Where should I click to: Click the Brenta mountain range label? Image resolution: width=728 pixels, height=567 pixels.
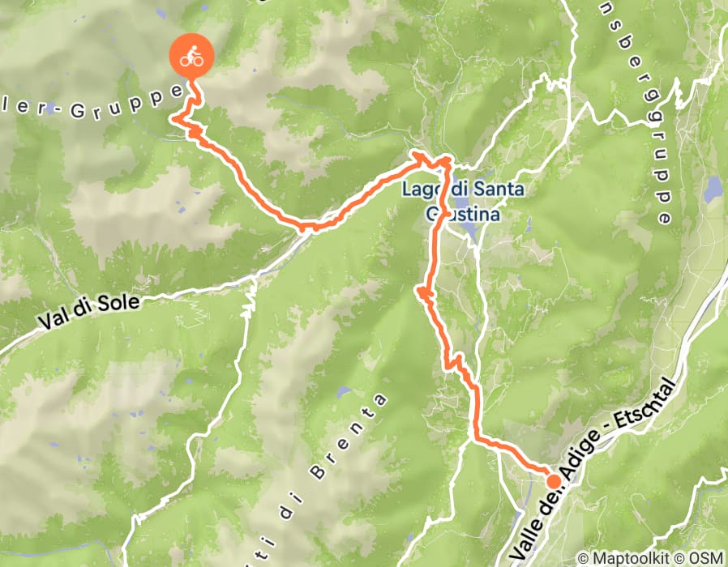click(350, 434)
